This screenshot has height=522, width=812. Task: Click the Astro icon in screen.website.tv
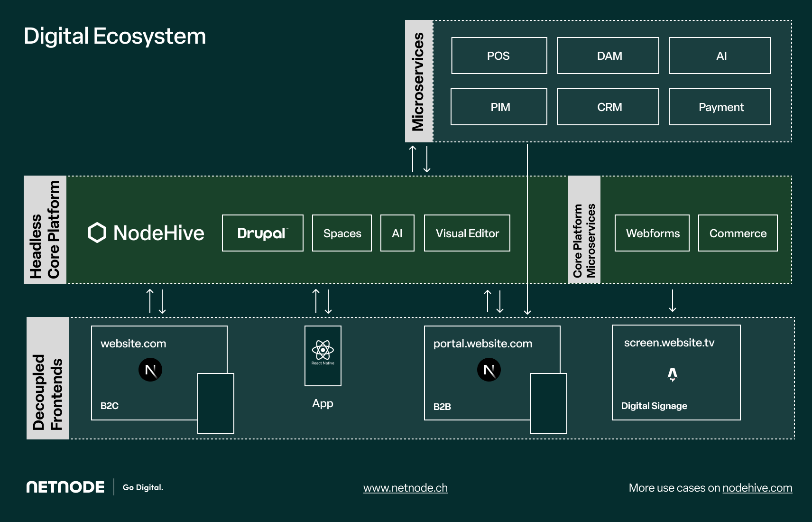(673, 374)
